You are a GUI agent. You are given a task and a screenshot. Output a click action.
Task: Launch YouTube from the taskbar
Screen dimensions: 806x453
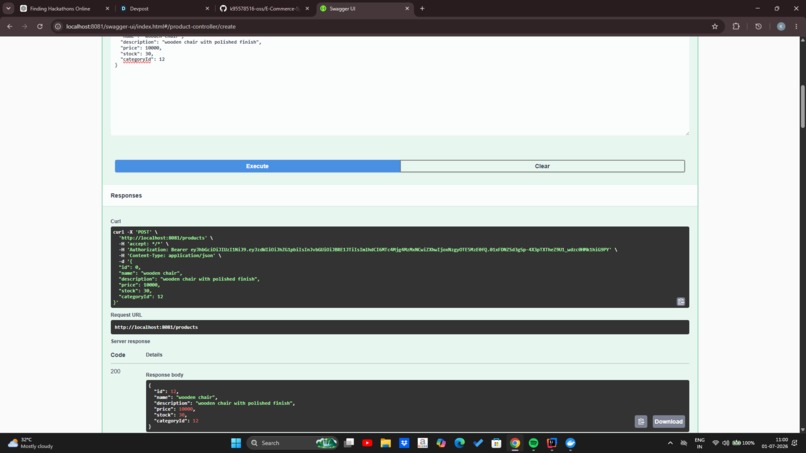click(x=367, y=443)
